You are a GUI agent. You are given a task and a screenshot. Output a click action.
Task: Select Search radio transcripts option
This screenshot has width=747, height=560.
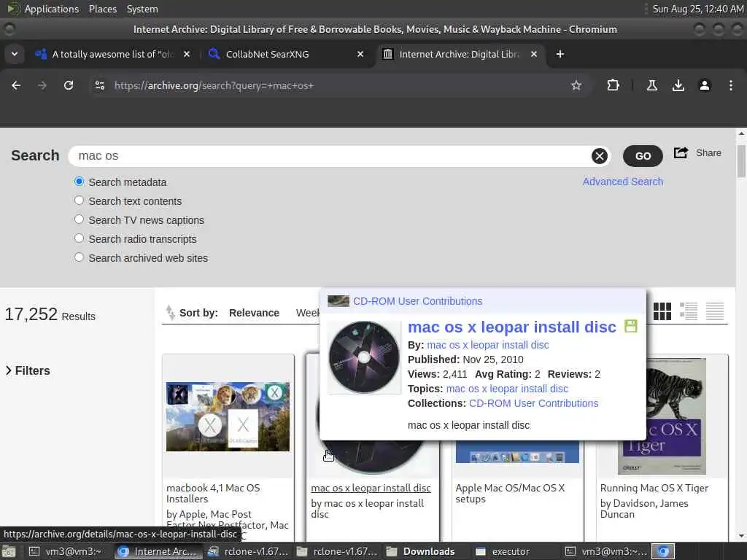coord(79,238)
